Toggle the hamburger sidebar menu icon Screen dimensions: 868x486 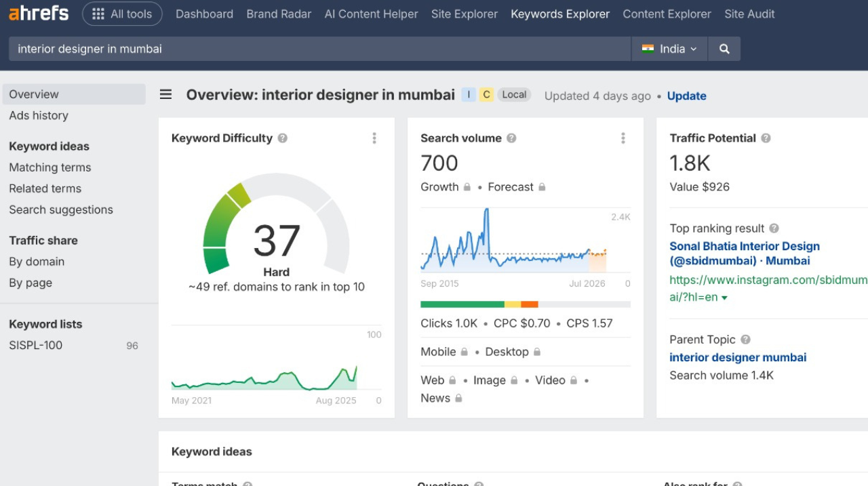pos(165,95)
